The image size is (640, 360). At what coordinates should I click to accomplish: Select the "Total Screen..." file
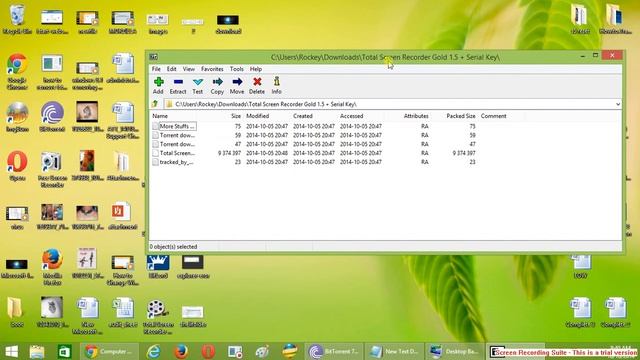(x=174, y=153)
